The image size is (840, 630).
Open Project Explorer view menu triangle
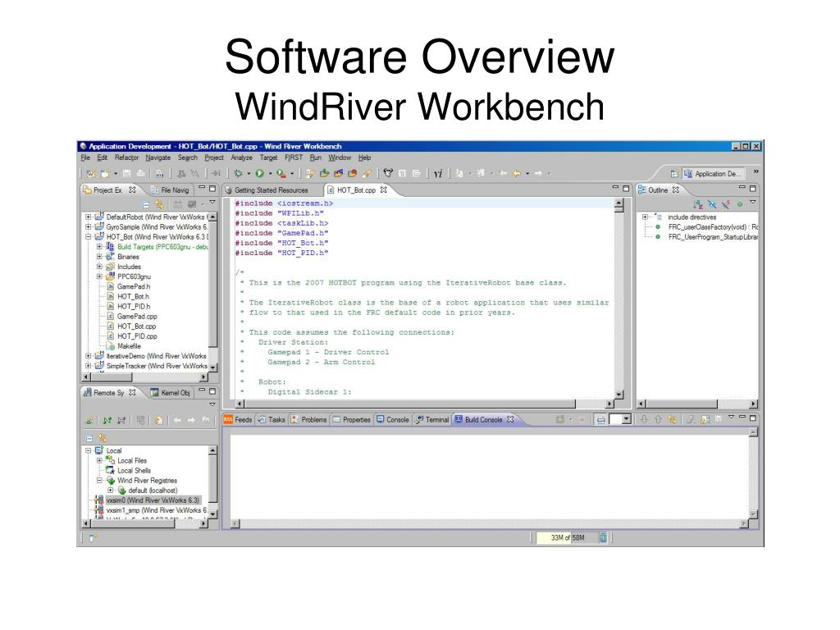(x=212, y=203)
